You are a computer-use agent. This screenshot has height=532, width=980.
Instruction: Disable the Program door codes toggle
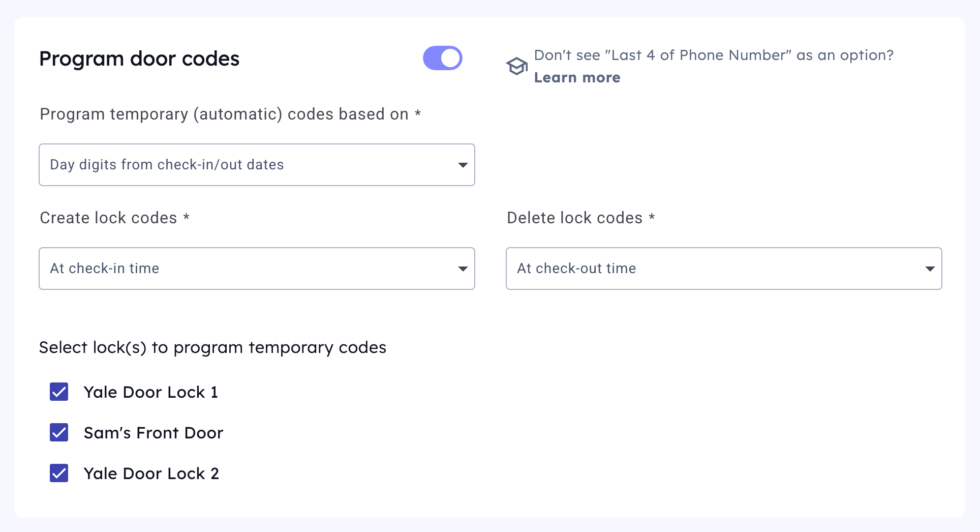point(442,58)
